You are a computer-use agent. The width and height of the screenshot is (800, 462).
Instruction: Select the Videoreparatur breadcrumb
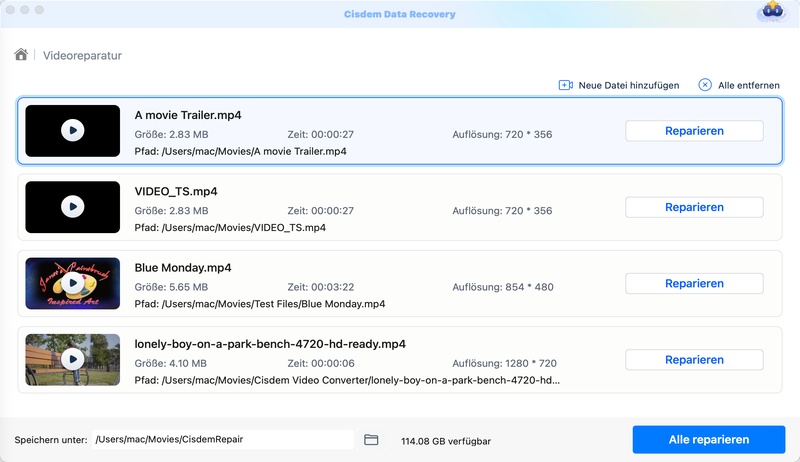pos(82,56)
